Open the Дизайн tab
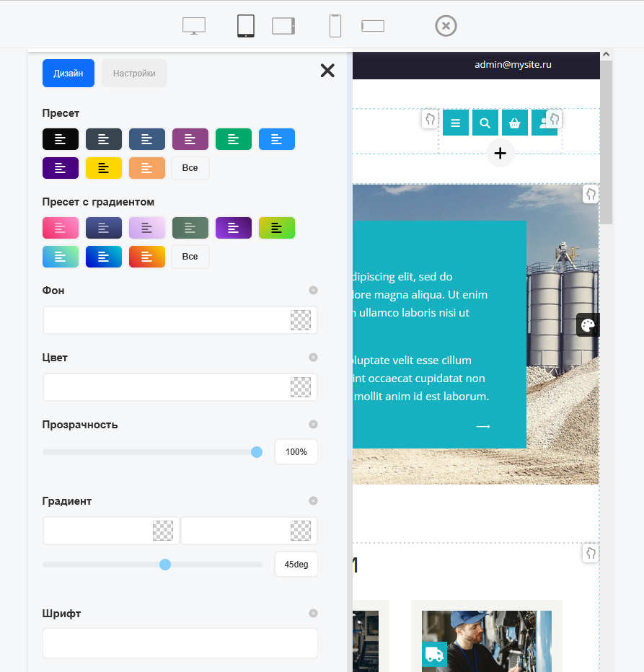The width and height of the screenshot is (644, 672). [x=69, y=74]
